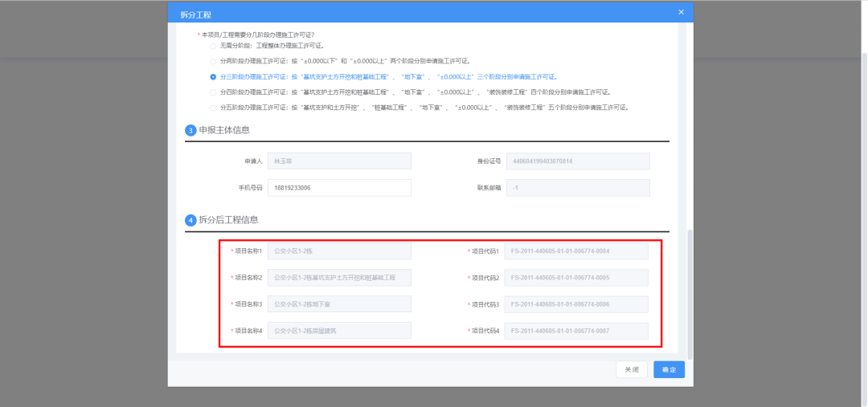This screenshot has width=868, height=407.
Task: Select the 分五阶段办理施工许可证 radio option
Action: pos(213,108)
